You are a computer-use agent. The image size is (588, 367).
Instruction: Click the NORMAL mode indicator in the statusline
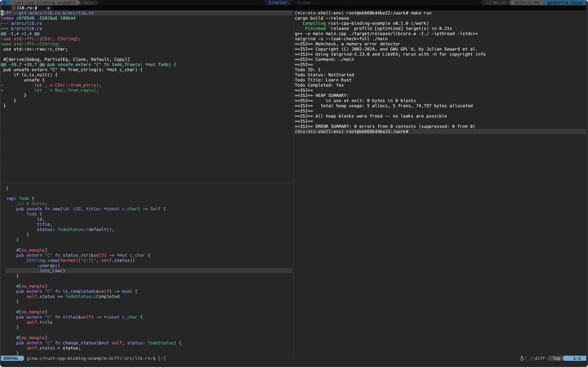pos(11,359)
